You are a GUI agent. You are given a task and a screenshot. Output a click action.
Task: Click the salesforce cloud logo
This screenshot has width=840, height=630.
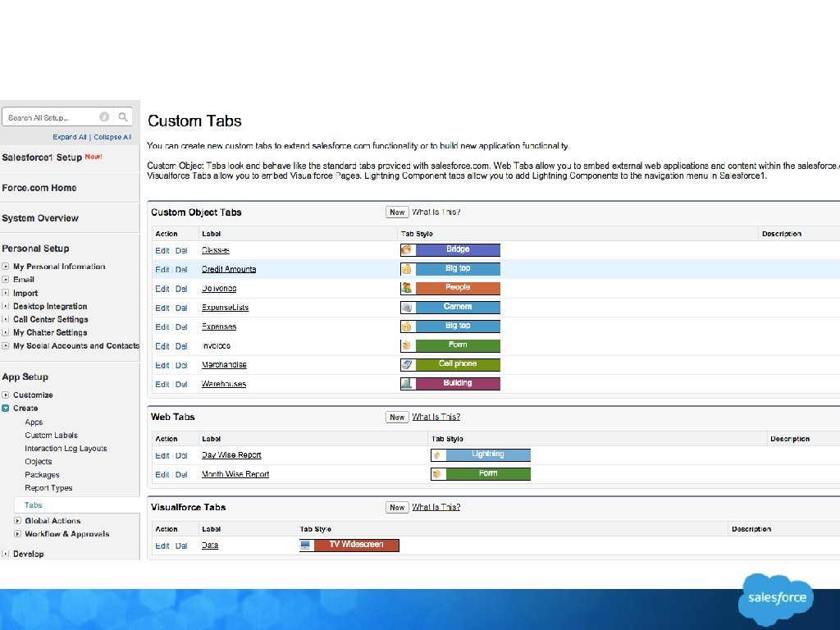(x=776, y=598)
